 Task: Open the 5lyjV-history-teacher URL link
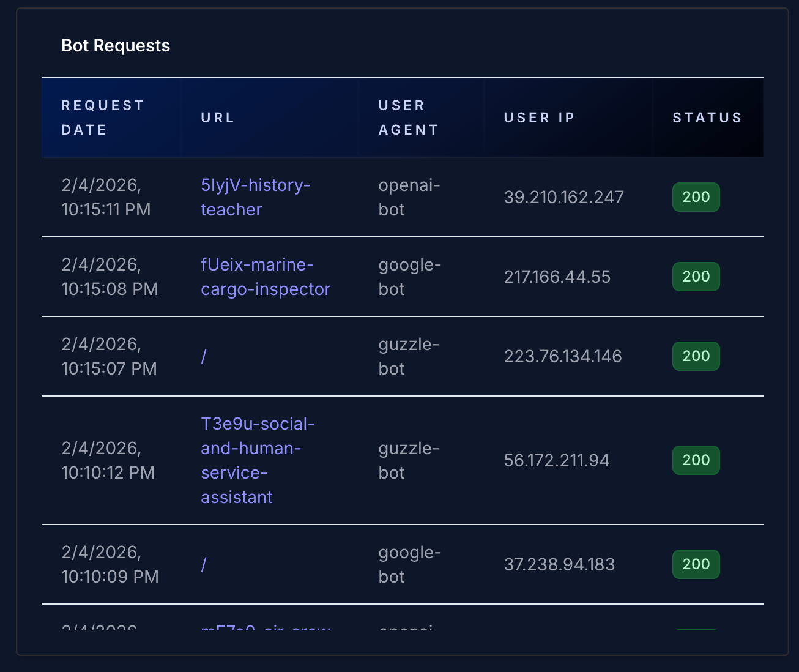(x=255, y=197)
